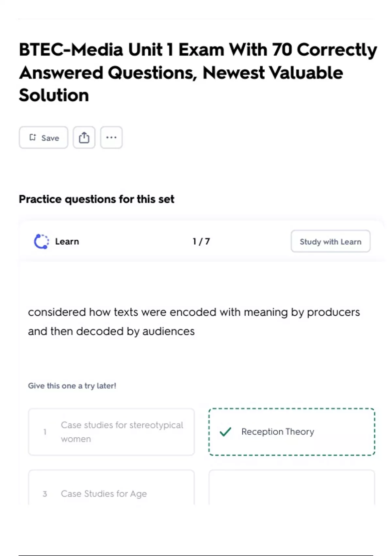This screenshot has width=392, height=556.
Task: Open the three-dot more options menu
Action: (x=111, y=137)
